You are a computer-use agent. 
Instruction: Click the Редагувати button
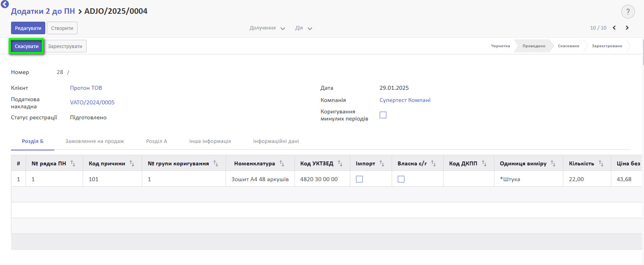pos(28,28)
